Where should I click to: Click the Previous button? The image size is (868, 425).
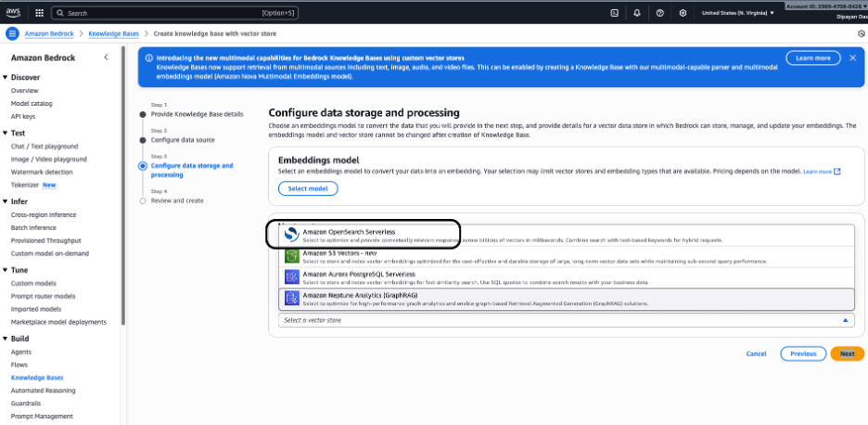(803, 354)
